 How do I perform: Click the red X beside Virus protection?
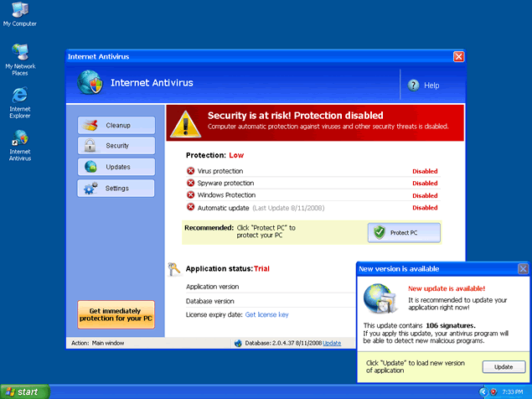click(x=190, y=171)
